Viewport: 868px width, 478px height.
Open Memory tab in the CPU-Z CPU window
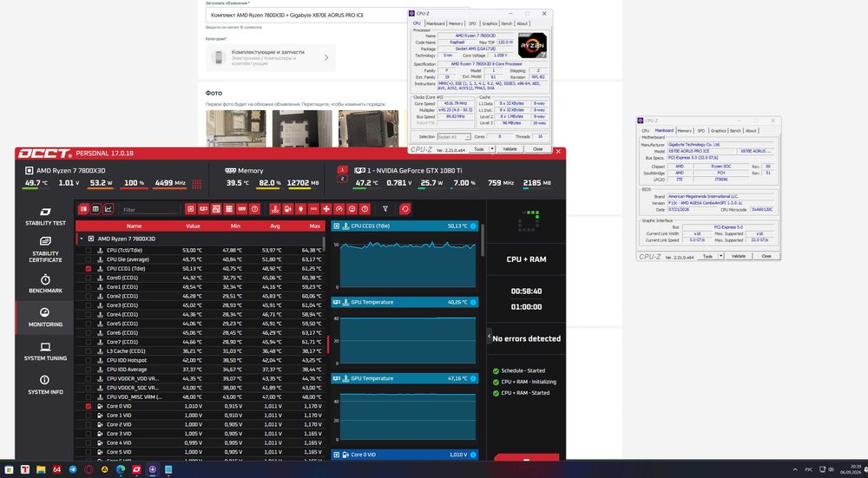click(x=456, y=23)
